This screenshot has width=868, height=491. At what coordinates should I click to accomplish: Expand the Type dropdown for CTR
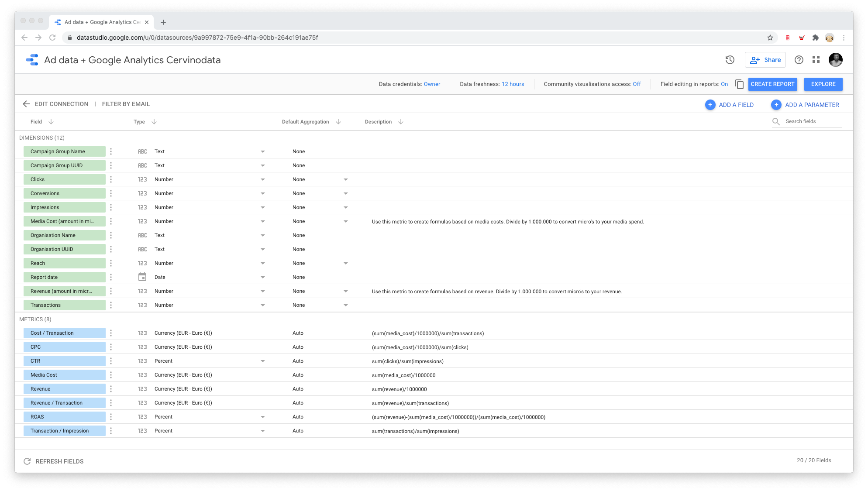pos(263,361)
